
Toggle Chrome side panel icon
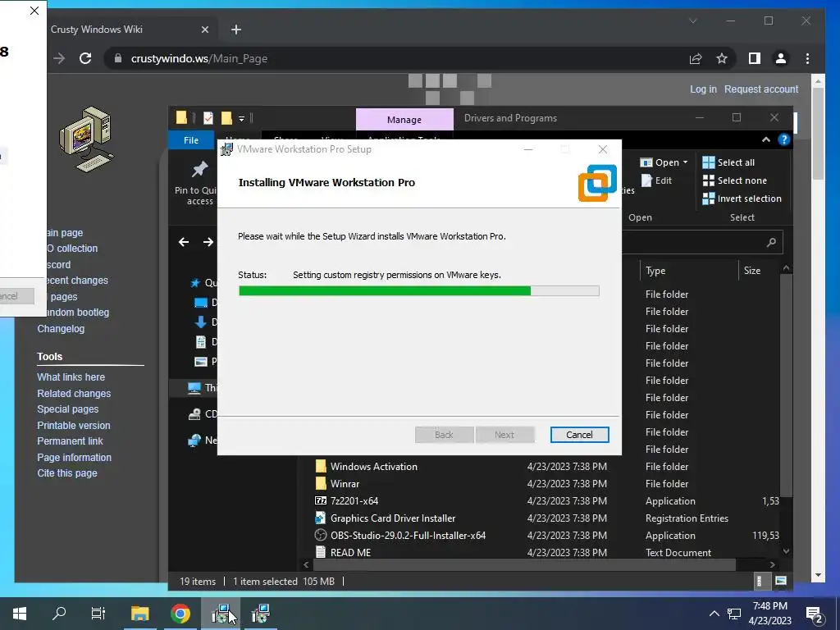pos(755,58)
